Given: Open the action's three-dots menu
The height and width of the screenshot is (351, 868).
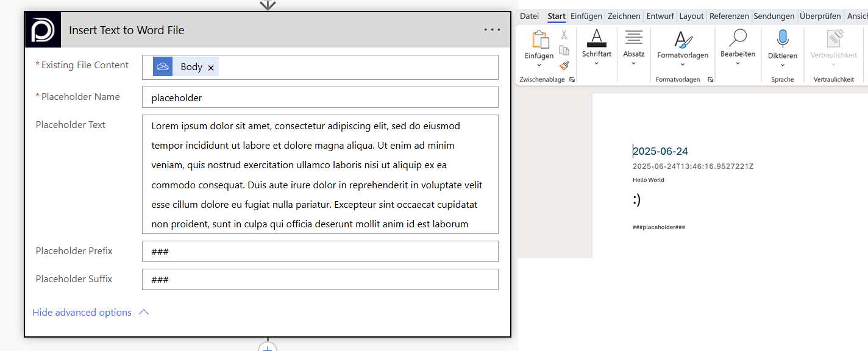Looking at the screenshot, I should 492,30.
